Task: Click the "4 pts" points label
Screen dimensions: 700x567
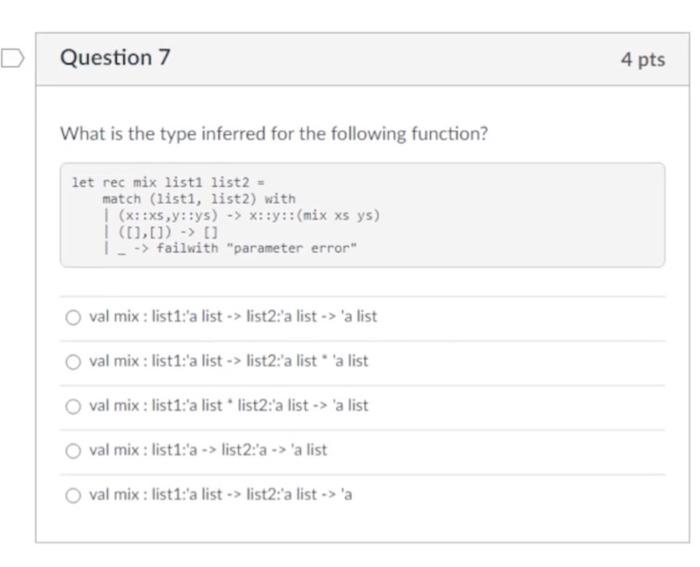Action: tap(642, 60)
